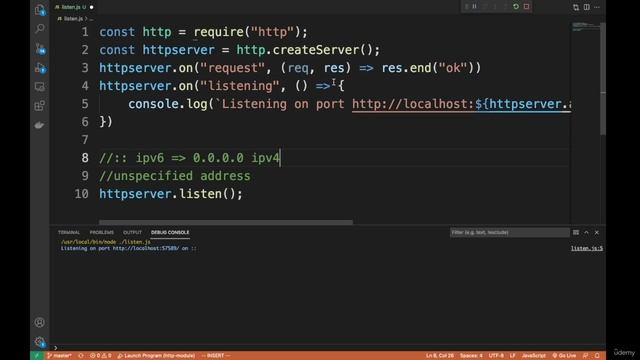
Task: Click the "request" string on line 3
Action: tap(233, 68)
